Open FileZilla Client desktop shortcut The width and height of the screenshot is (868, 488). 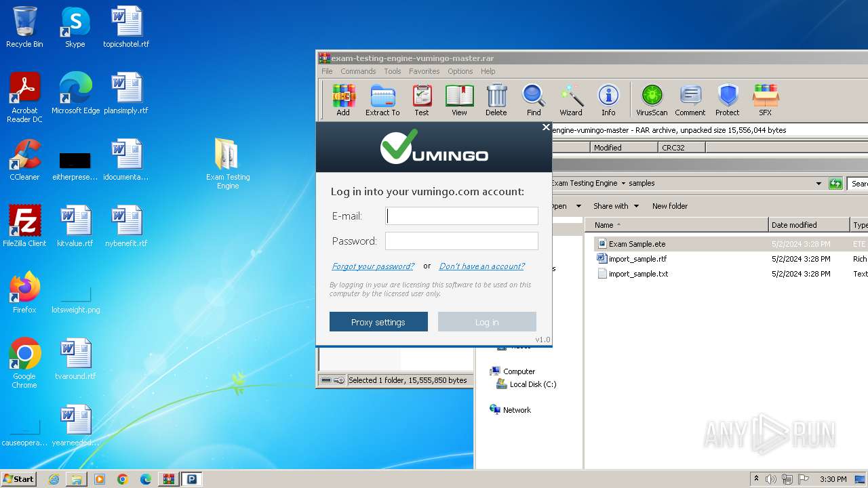click(x=24, y=226)
